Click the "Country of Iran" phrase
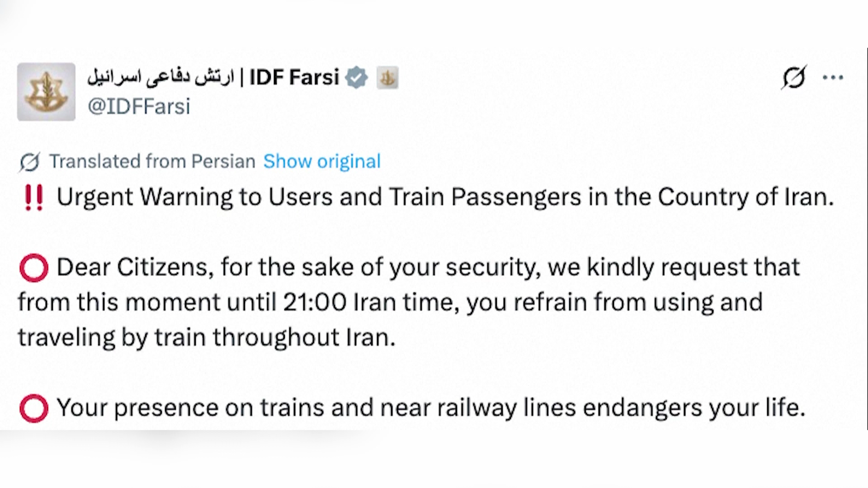Viewport: 868px width, 488px height. pos(745,197)
